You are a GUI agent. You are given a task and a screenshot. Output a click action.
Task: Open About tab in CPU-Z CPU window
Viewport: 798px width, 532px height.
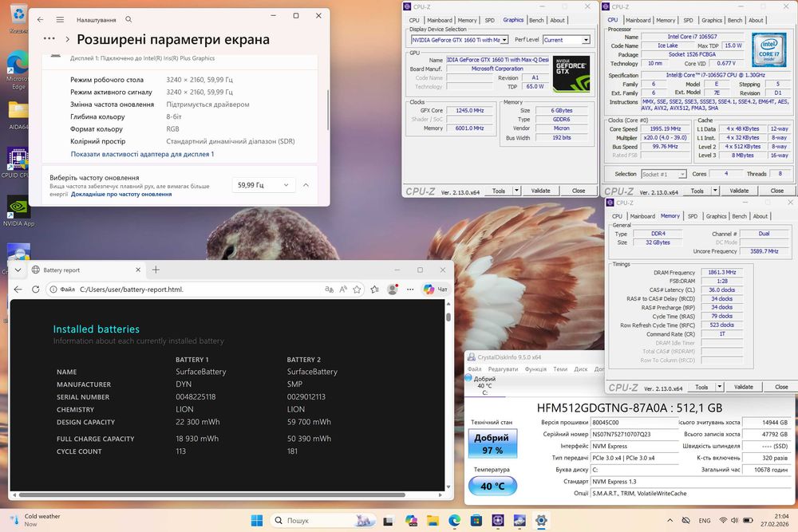point(756,21)
